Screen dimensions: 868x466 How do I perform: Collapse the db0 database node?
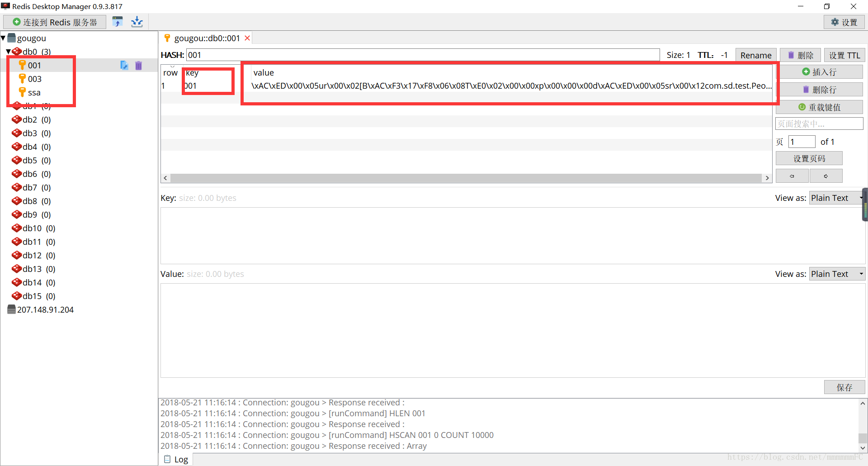(x=8, y=52)
